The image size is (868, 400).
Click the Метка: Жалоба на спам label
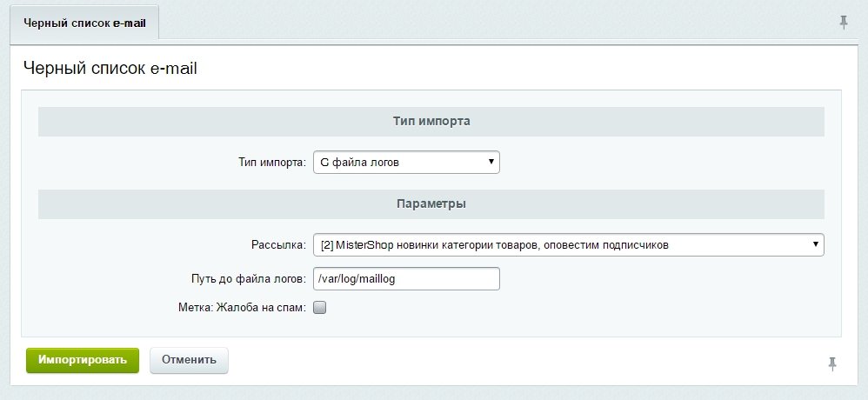(x=242, y=308)
